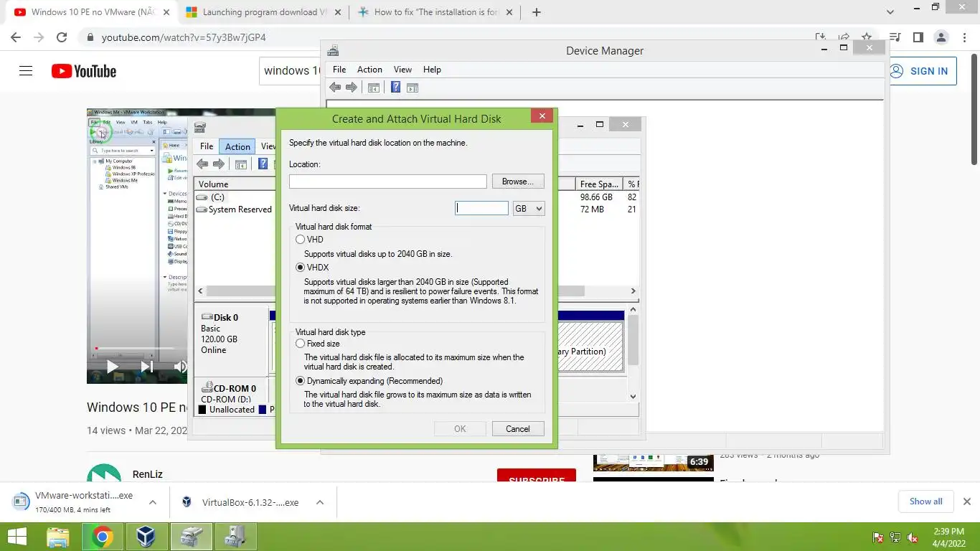Close the downloads bar

(x=966, y=501)
